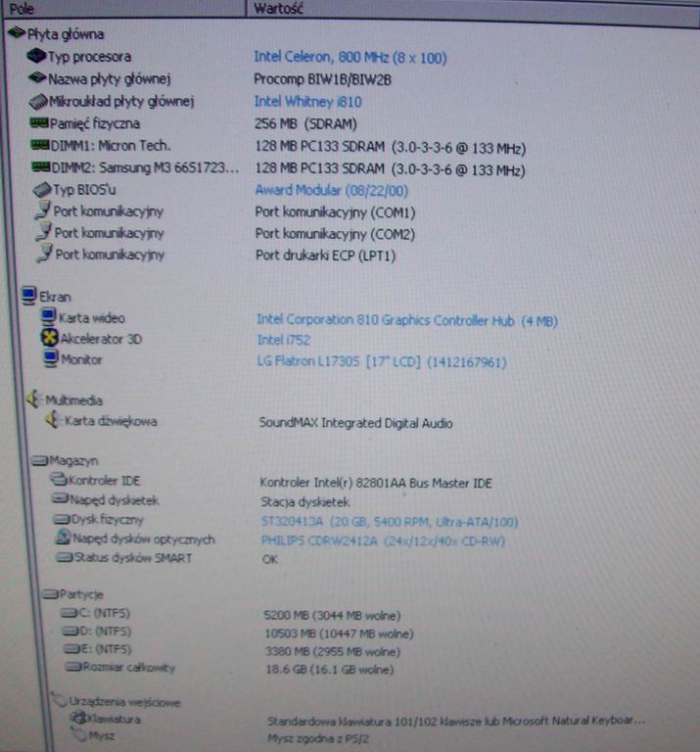Click the C: (NTFS) drive icon
This screenshot has height=752, width=700.
tap(70, 613)
